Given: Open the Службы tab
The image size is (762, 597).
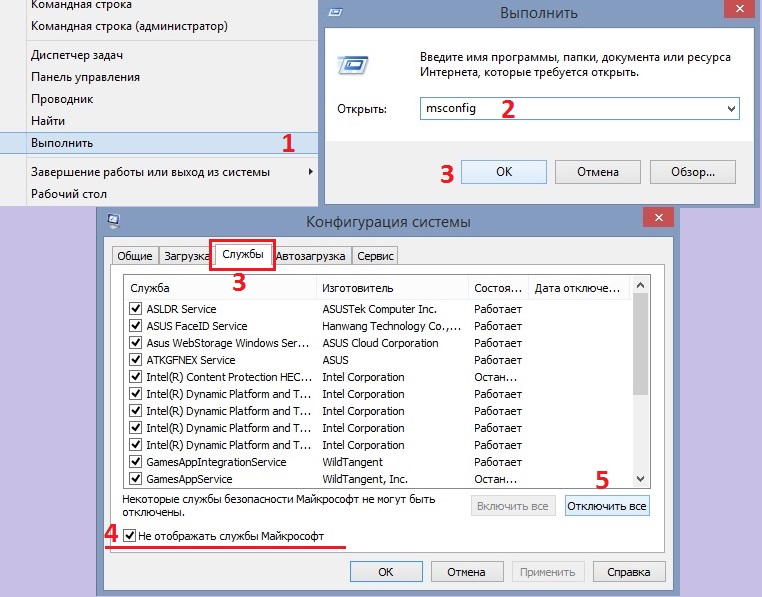Looking at the screenshot, I should pyautogui.click(x=242, y=254).
